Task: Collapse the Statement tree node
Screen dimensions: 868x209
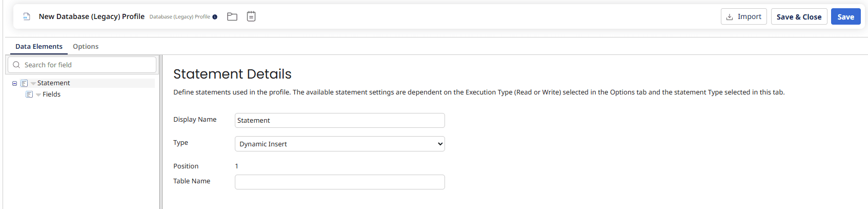Action: tap(14, 83)
